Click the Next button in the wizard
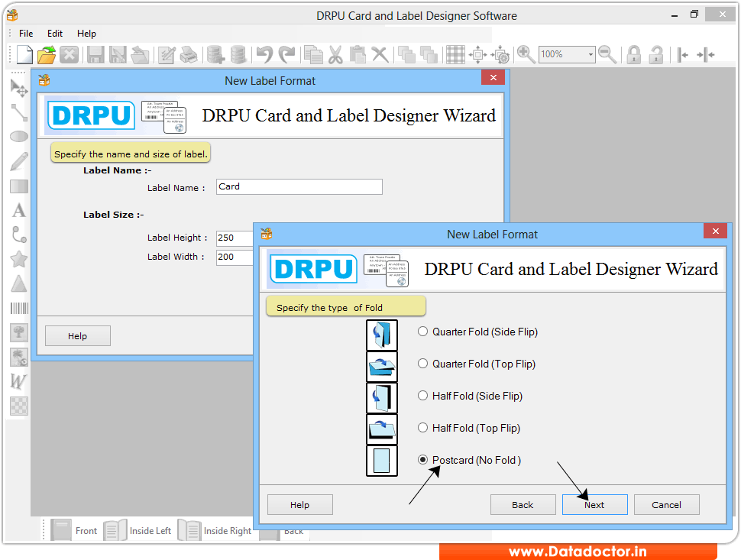Image resolution: width=741 pixels, height=560 pixels. click(x=594, y=504)
